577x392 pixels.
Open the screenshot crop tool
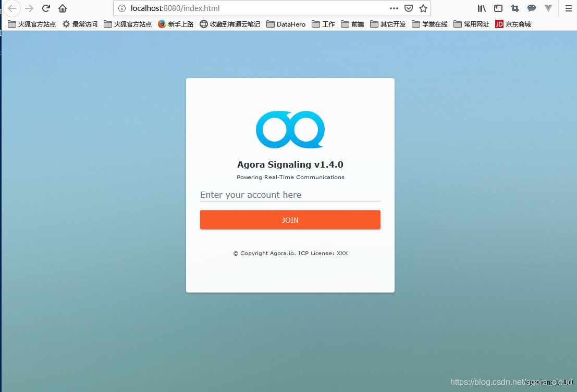(515, 8)
